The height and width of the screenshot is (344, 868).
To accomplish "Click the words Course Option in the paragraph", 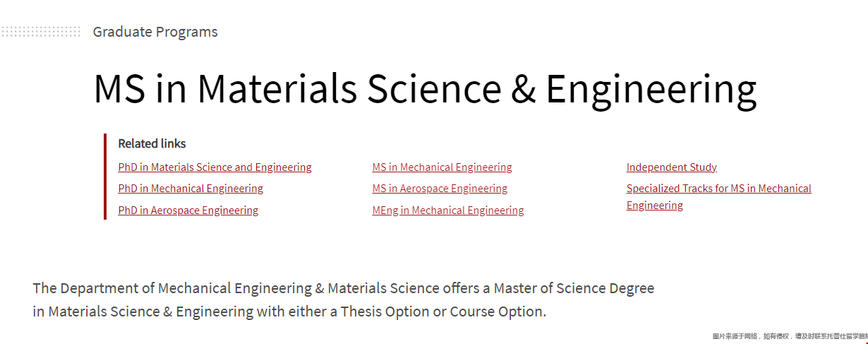I will 496,312.
